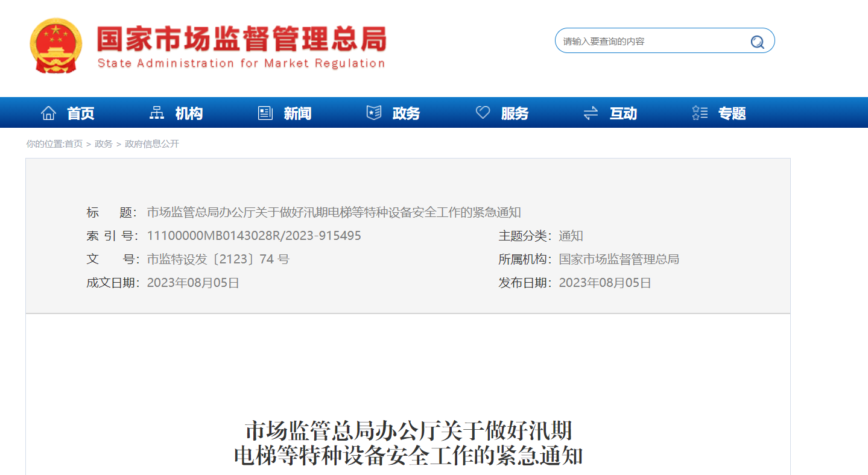Viewport: 868px width, 475px height.
Task: Click the organization chart icon beside 机构
Action: tap(157, 113)
